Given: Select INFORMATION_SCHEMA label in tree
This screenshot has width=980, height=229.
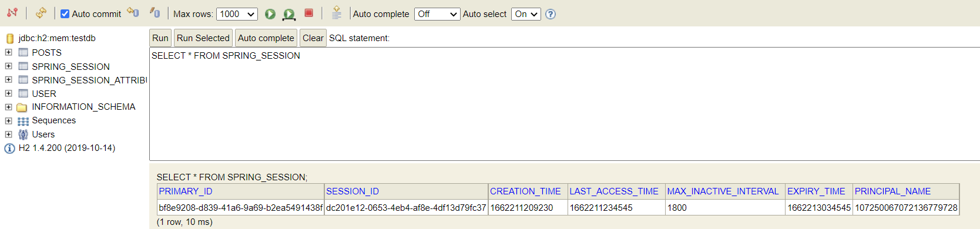Looking at the screenshot, I should click(x=83, y=107).
